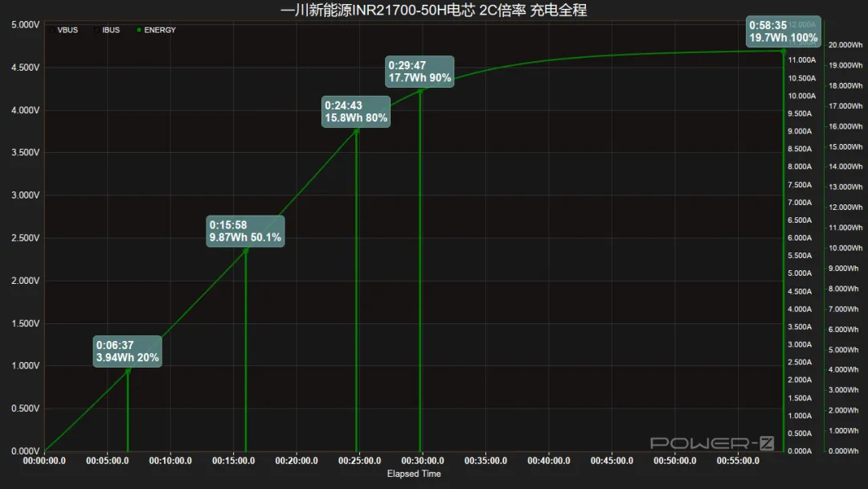
Task: Click the 0:15:58 9.87Wh 50.1% annotation
Action: pos(245,231)
